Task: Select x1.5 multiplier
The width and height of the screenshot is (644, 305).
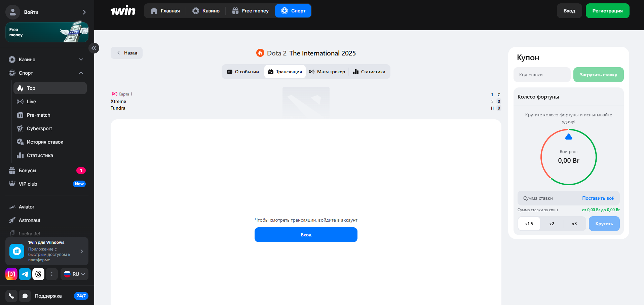Action: pyautogui.click(x=529, y=224)
